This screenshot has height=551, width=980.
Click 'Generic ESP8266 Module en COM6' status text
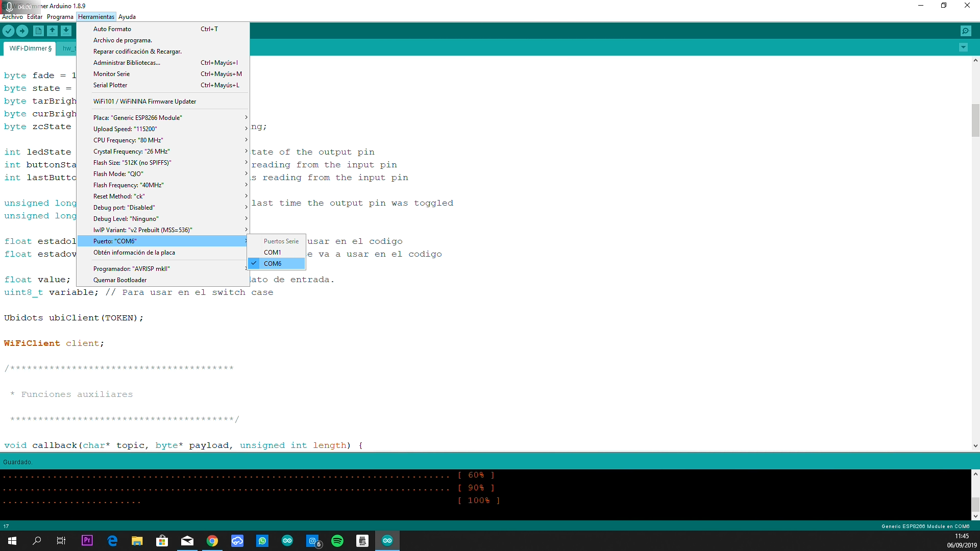pyautogui.click(x=925, y=526)
